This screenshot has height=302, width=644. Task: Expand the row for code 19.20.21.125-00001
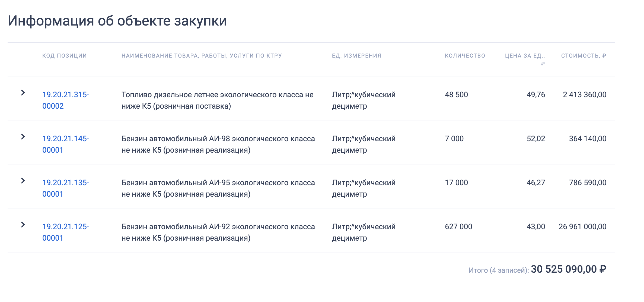click(23, 225)
